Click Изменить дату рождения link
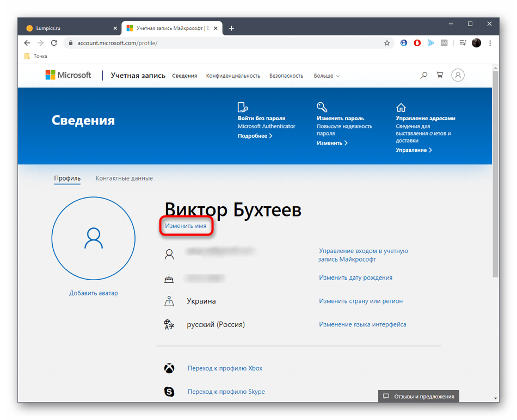This screenshot has width=517, height=420. coord(355,277)
